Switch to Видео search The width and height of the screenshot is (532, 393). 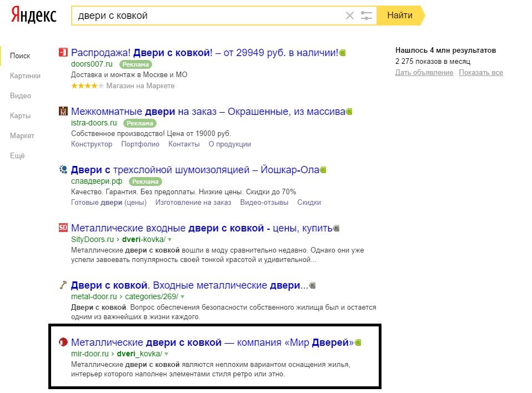pos(21,95)
